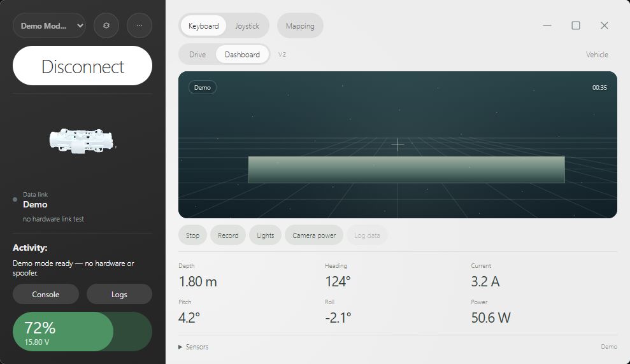Image resolution: width=630 pixels, height=364 pixels.
Task: Select the vehicle model thumbnail
Action: tap(82, 141)
